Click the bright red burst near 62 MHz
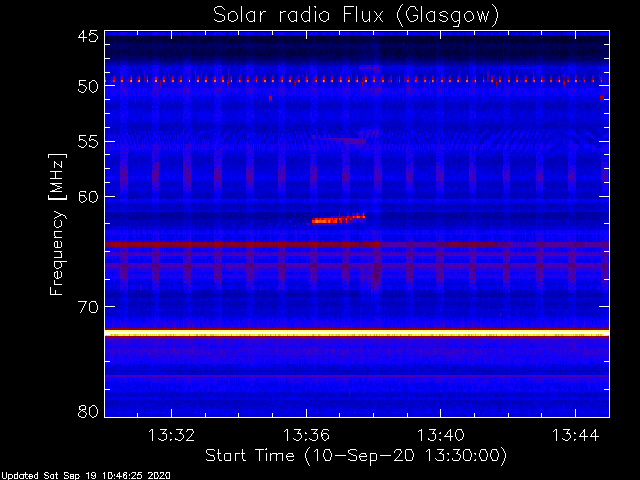 [338, 219]
